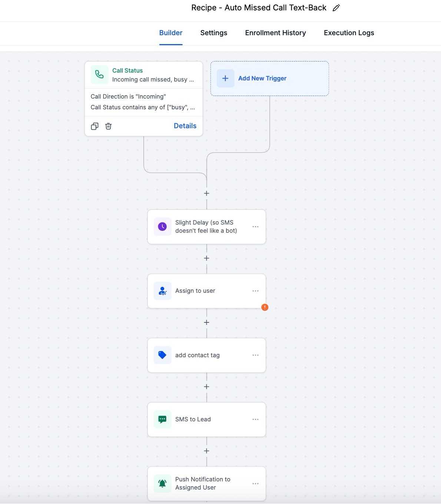
Task: Click the pencil icon to rename workflow
Action: coord(336,8)
